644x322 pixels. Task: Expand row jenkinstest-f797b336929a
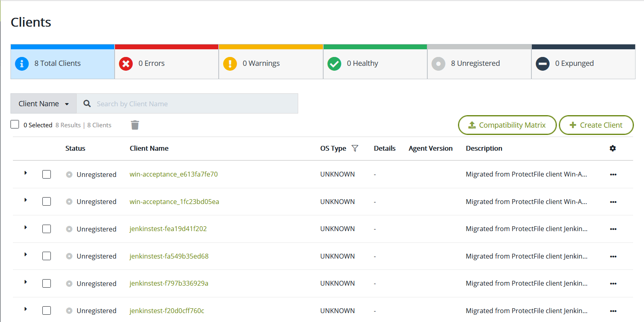click(25, 282)
